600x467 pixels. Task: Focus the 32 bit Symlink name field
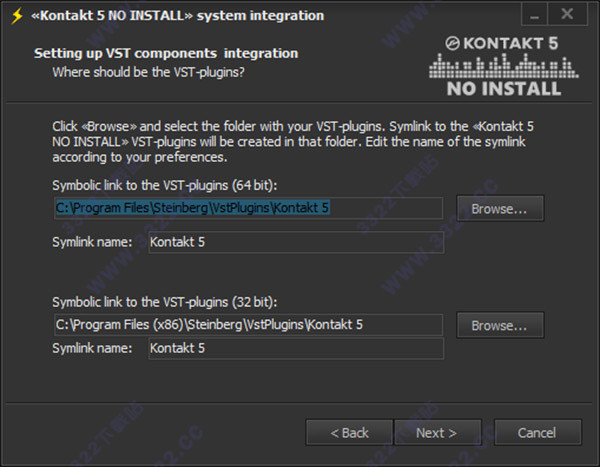[x=296, y=348]
